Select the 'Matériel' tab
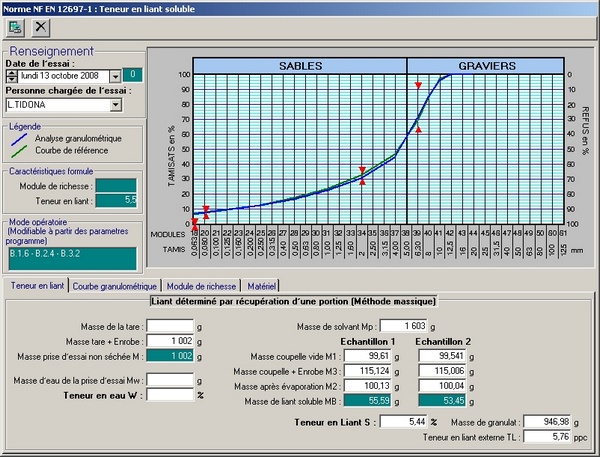The width and height of the screenshot is (600, 457). [262, 286]
